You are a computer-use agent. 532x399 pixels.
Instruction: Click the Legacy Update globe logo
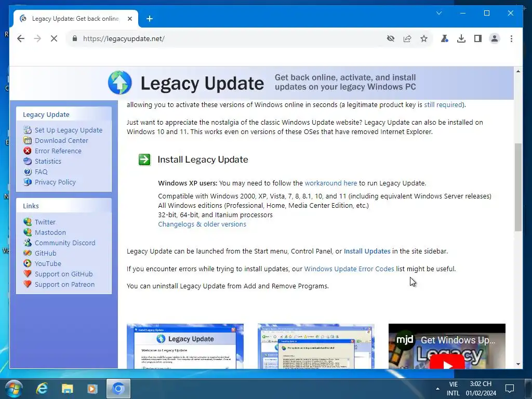click(120, 83)
